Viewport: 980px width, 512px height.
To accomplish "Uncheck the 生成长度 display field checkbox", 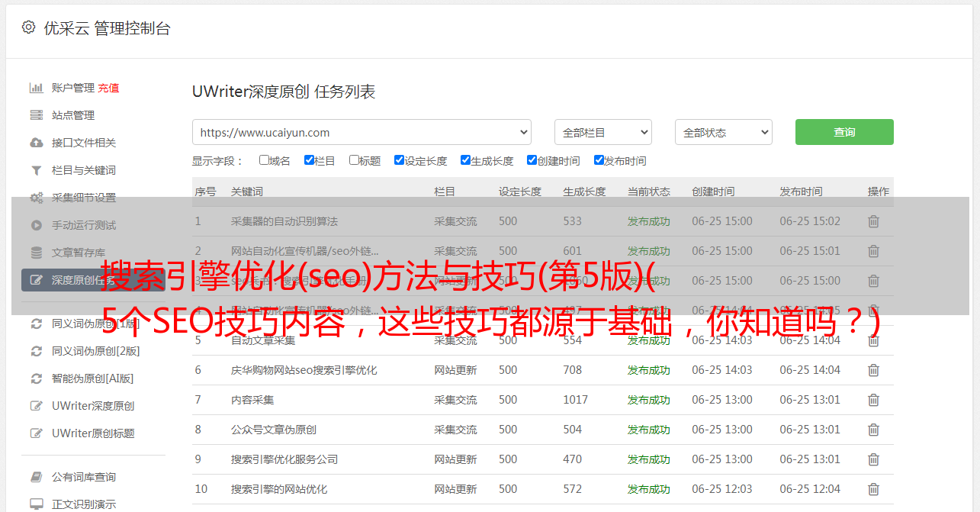I will (465, 160).
